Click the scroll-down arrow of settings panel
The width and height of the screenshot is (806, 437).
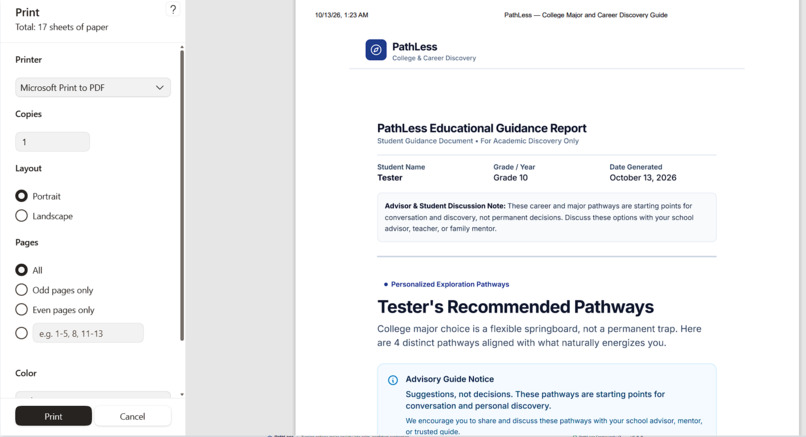pyautogui.click(x=182, y=395)
